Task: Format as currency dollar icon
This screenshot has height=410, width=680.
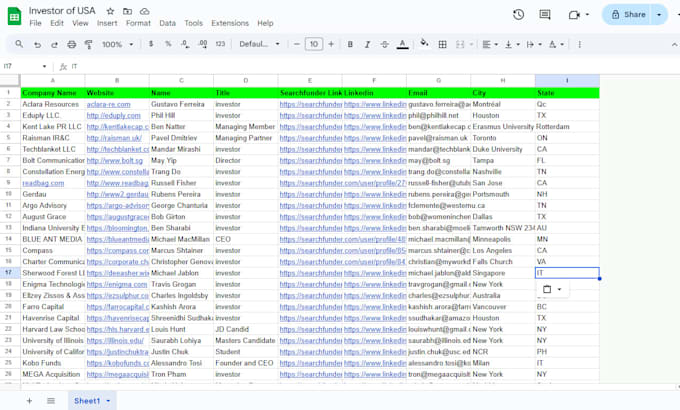Action: tap(151, 44)
